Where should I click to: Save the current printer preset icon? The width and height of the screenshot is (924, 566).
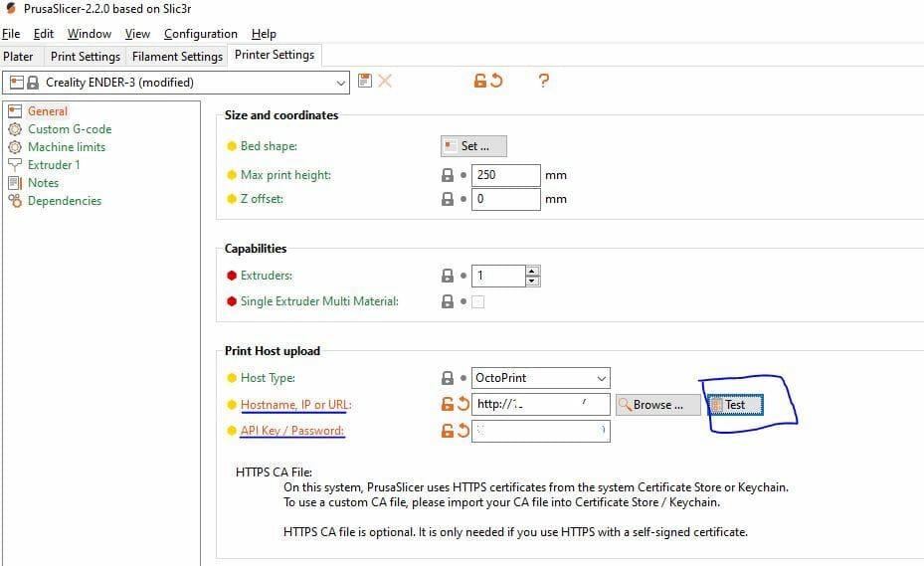pyautogui.click(x=365, y=81)
